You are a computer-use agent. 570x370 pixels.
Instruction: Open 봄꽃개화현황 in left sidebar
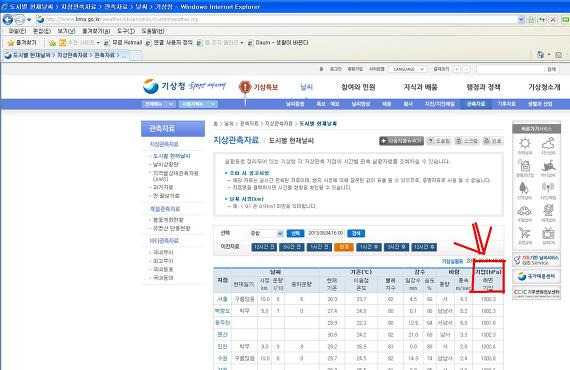(168, 220)
